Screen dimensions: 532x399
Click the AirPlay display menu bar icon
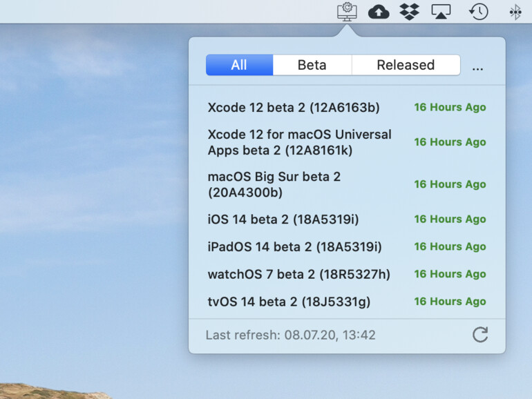[x=442, y=12]
